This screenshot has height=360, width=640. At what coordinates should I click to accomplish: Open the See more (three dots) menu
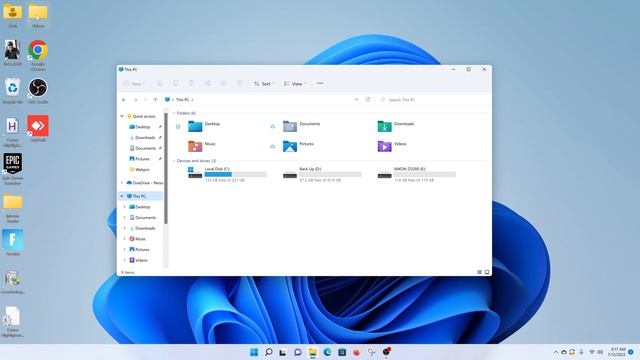click(320, 83)
